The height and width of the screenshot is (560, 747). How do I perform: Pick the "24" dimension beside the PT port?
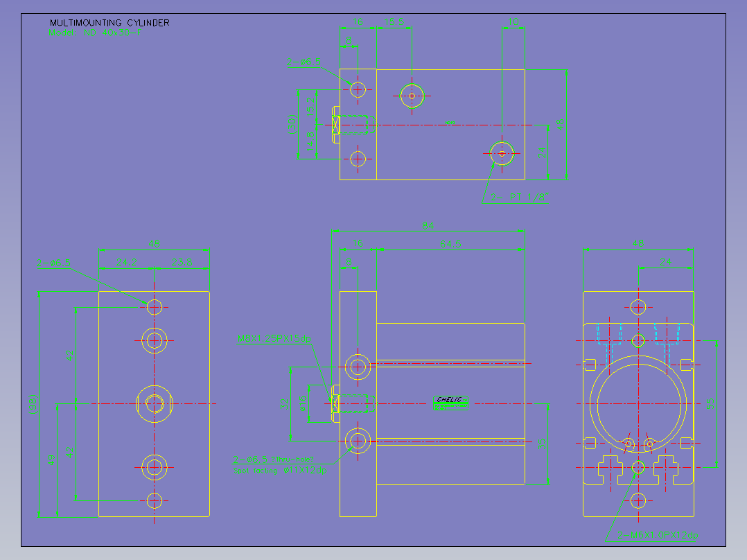point(542,152)
